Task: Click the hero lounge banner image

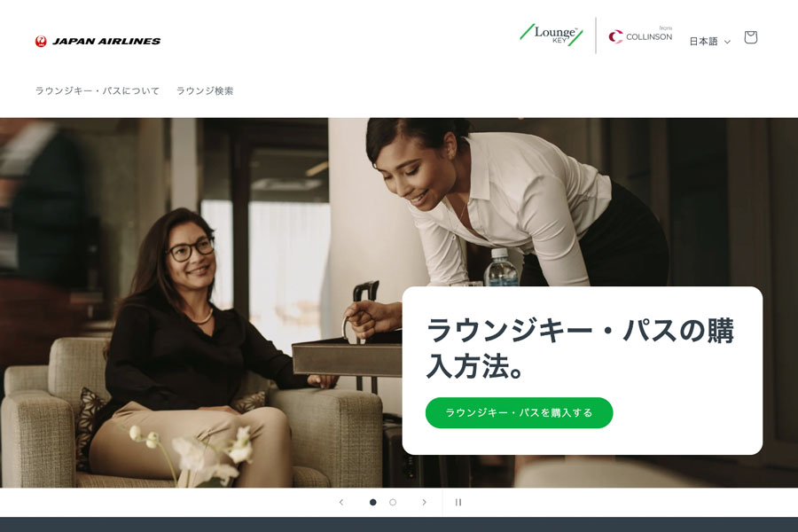Action: pos(204,303)
